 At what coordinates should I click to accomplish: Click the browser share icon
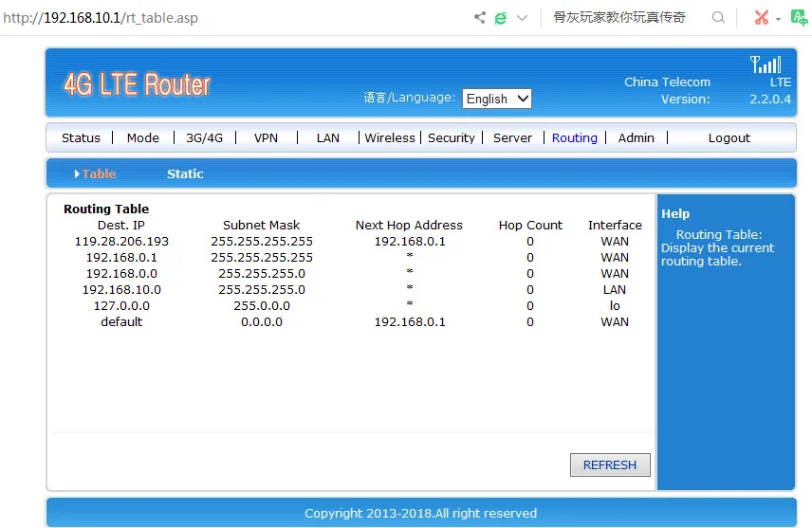[480, 18]
